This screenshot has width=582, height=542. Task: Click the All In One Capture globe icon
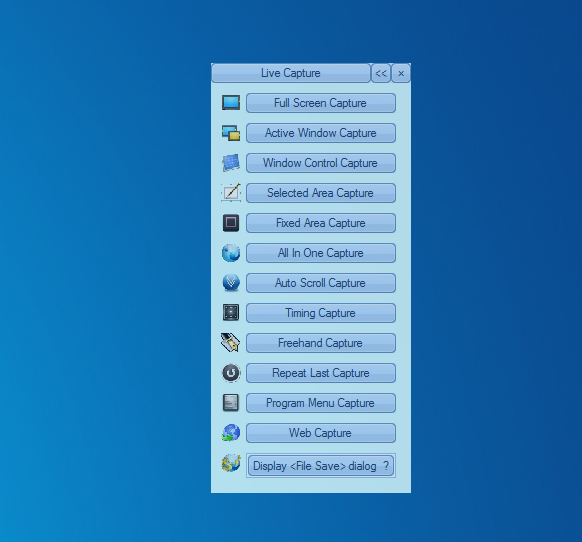click(x=231, y=253)
